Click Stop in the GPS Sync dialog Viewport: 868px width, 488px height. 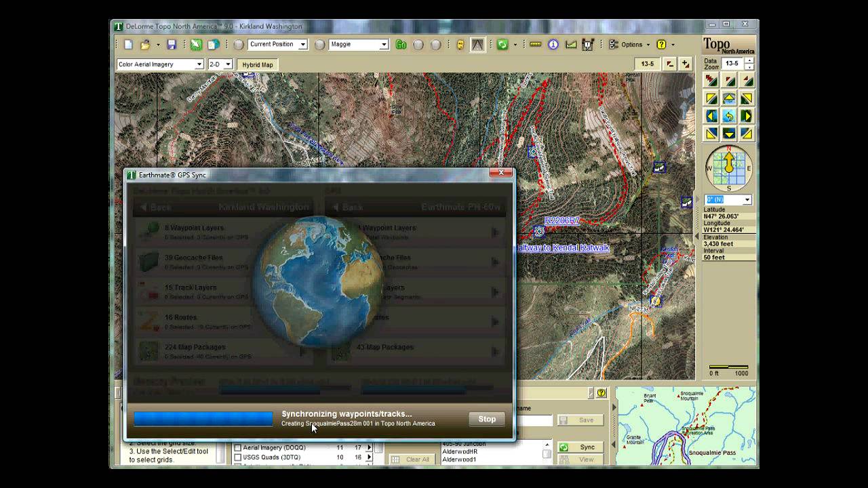(x=487, y=419)
